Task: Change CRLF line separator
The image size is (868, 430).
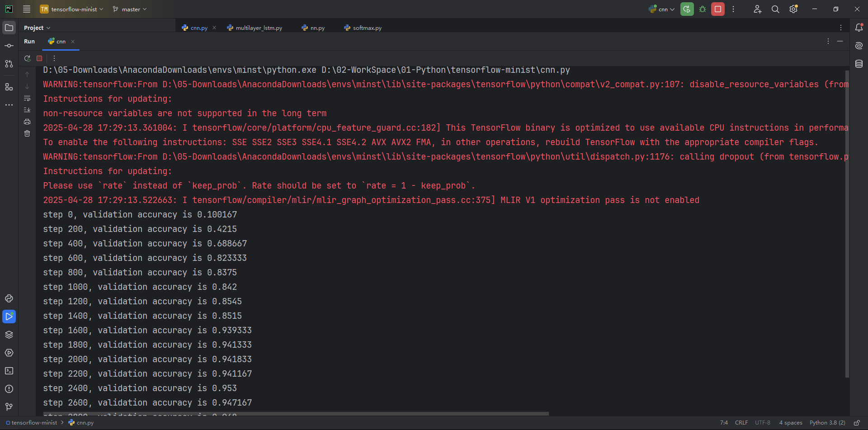Action: point(741,423)
